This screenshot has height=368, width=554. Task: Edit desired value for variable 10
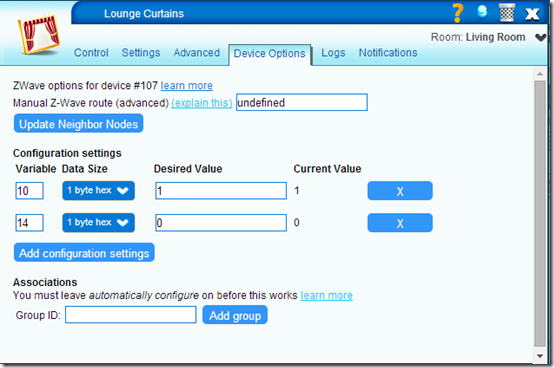click(x=221, y=191)
